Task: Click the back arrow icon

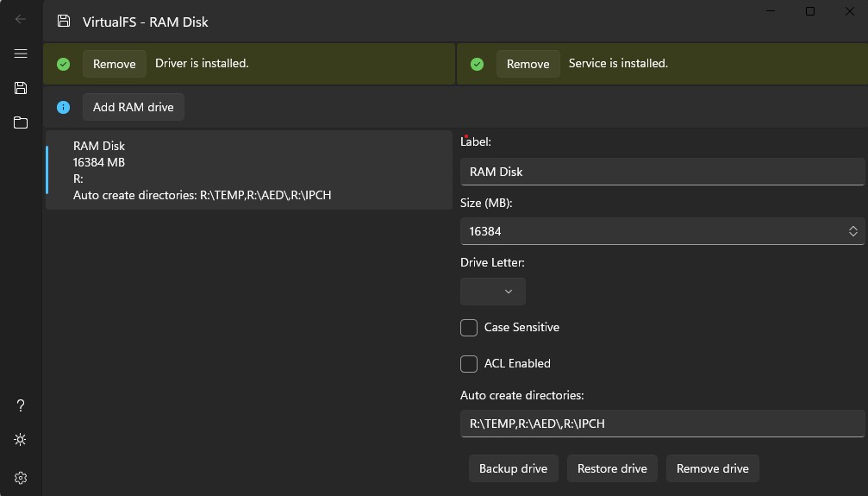Action: coord(21,19)
